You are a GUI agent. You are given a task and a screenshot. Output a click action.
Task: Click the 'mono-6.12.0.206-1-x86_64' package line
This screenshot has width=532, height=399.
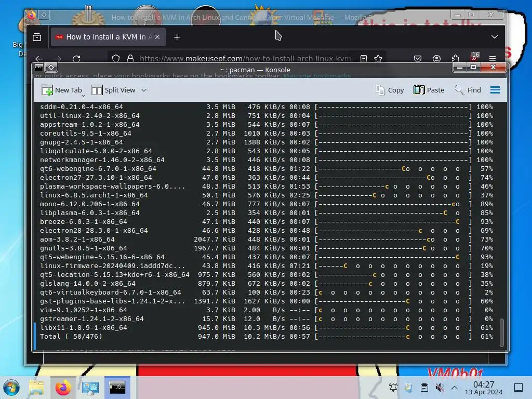(x=267, y=204)
